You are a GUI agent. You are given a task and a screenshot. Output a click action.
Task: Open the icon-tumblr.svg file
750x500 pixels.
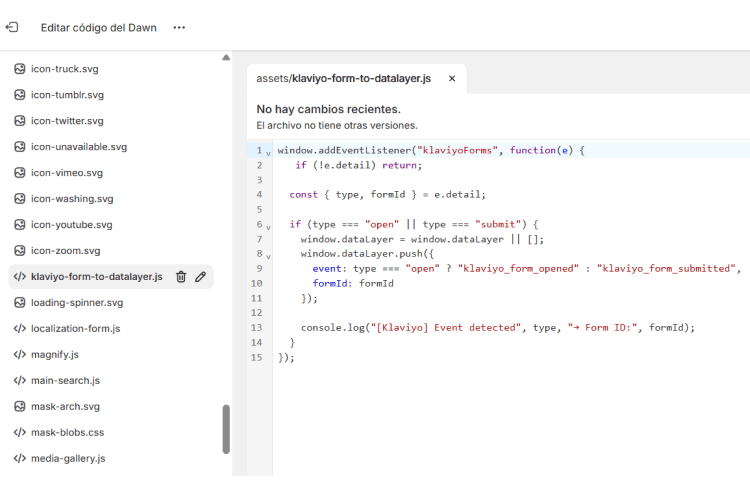pyautogui.click(x=67, y=95)
